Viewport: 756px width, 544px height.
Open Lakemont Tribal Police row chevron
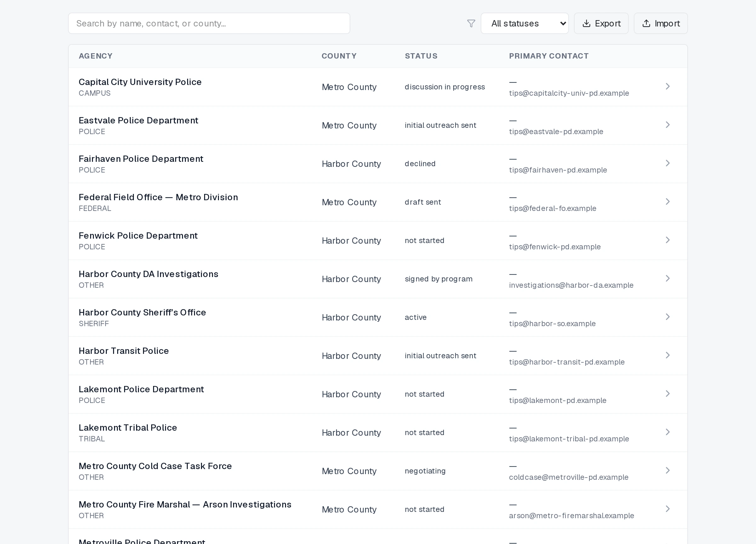pos(668,432)
